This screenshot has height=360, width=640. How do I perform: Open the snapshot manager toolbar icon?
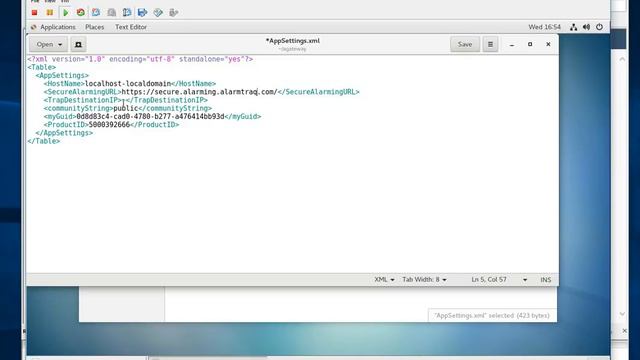(127, 13)
